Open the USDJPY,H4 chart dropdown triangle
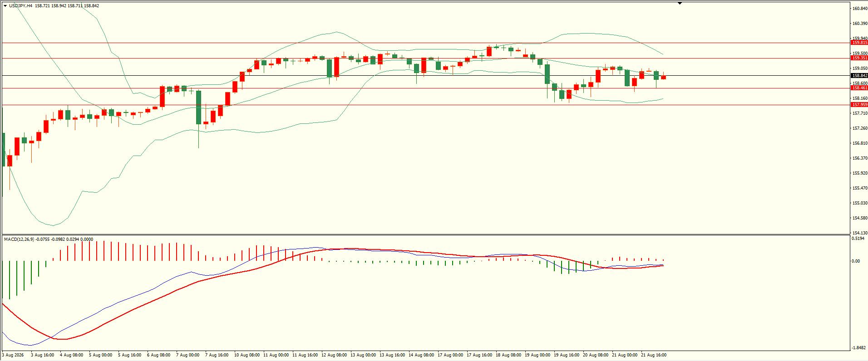This screenshot has height=361, width=868. pyautogui.click(x=5, y=6)
